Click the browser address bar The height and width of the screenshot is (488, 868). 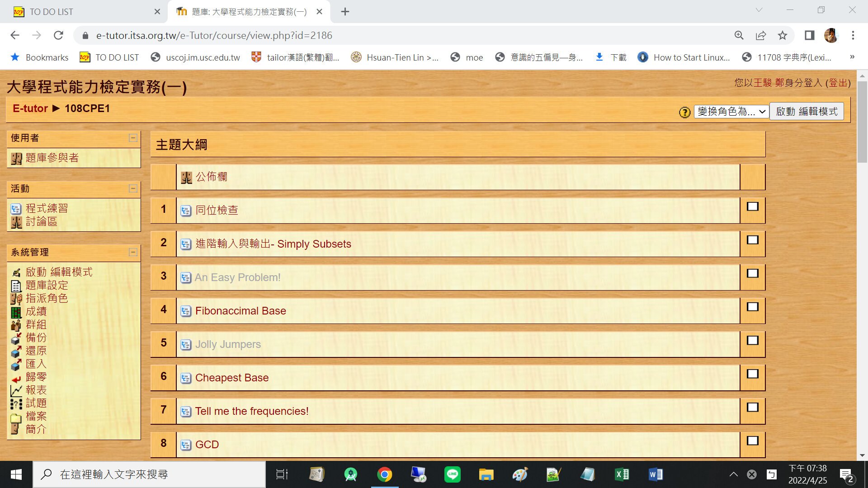[407, 35]
